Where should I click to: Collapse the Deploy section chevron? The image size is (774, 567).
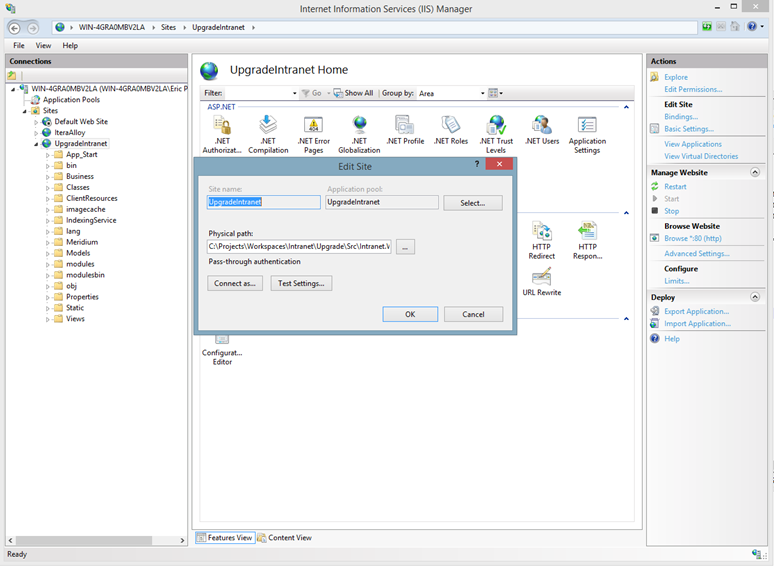pos(754,297)
